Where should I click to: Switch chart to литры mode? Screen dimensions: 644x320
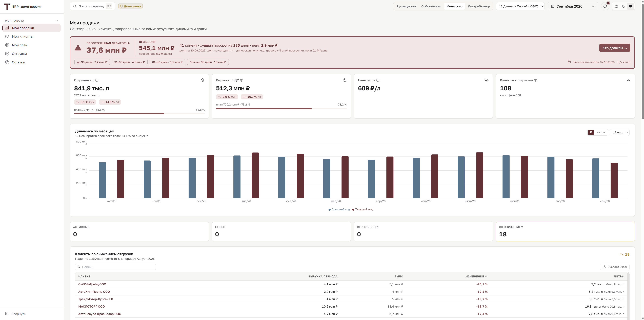click(x=601, y=132)
